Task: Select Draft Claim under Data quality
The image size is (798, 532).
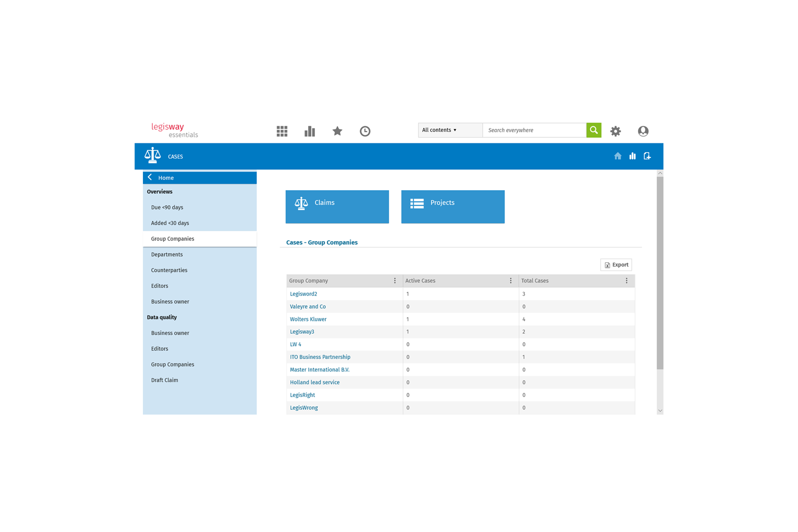Action: [x=165, y=380]
